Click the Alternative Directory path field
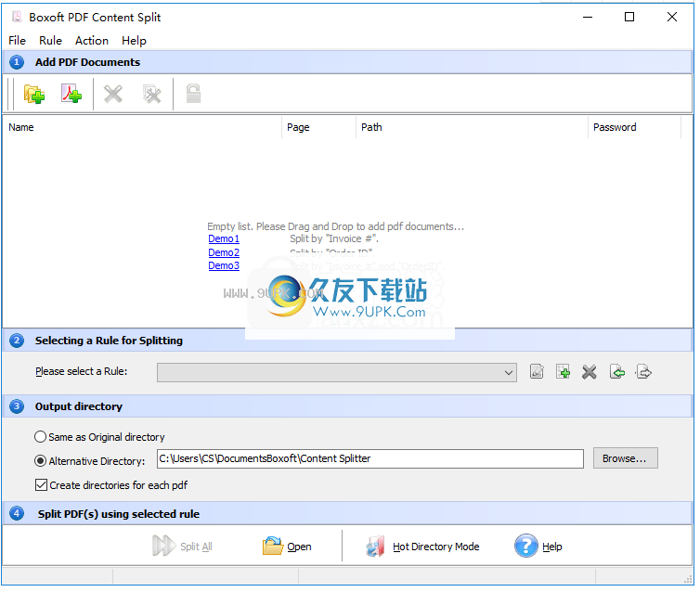Image resolution: width=700 pixels, height=592 pixels. [x=370, y=458]
